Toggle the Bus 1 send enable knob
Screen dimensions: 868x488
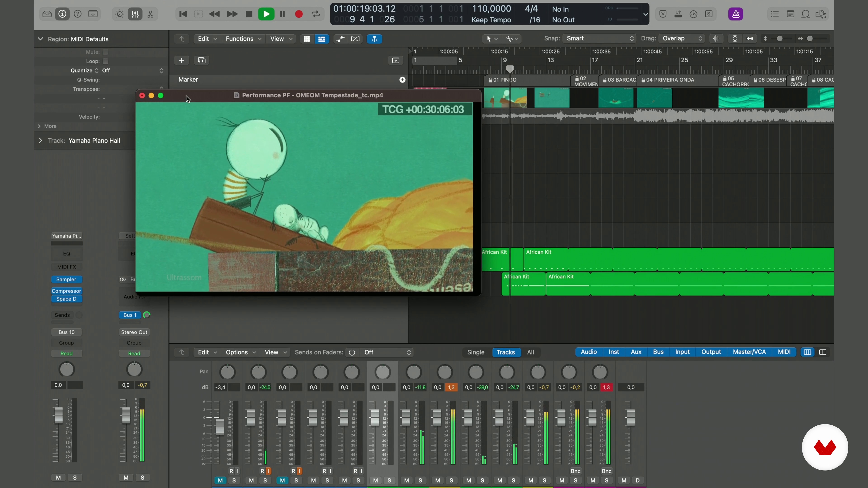(x=146, y=315)
